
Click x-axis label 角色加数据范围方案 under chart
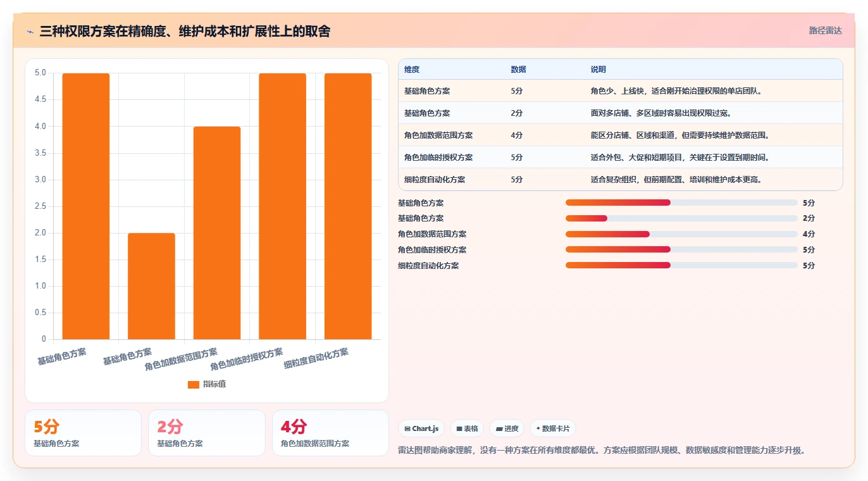point(181,359)
